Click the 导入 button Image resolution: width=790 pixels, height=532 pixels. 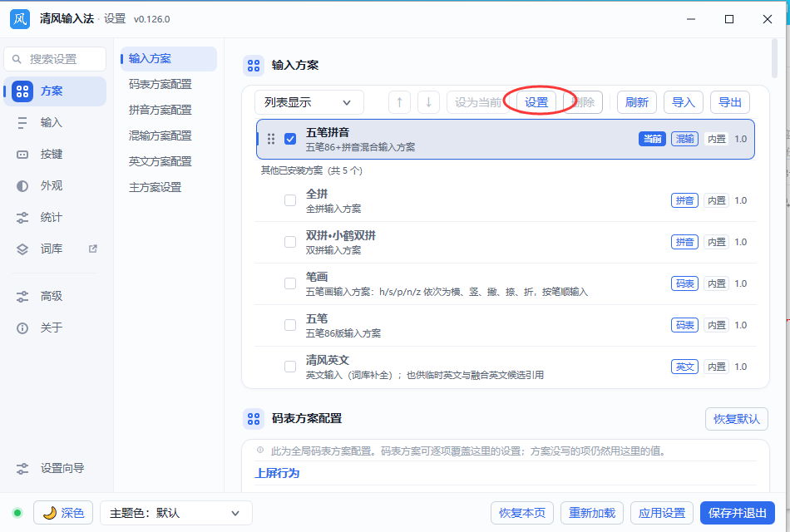(x=684, y=102)
